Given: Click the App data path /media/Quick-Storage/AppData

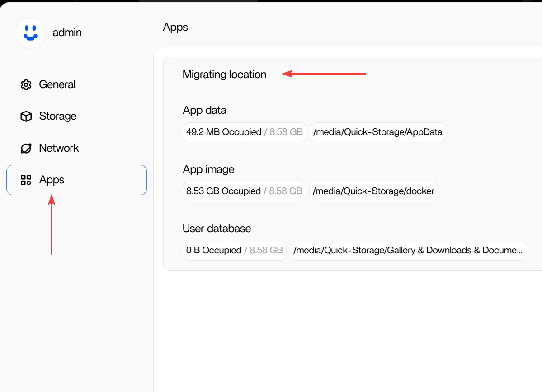Looking at the screenshot, I should pos(377,132).
